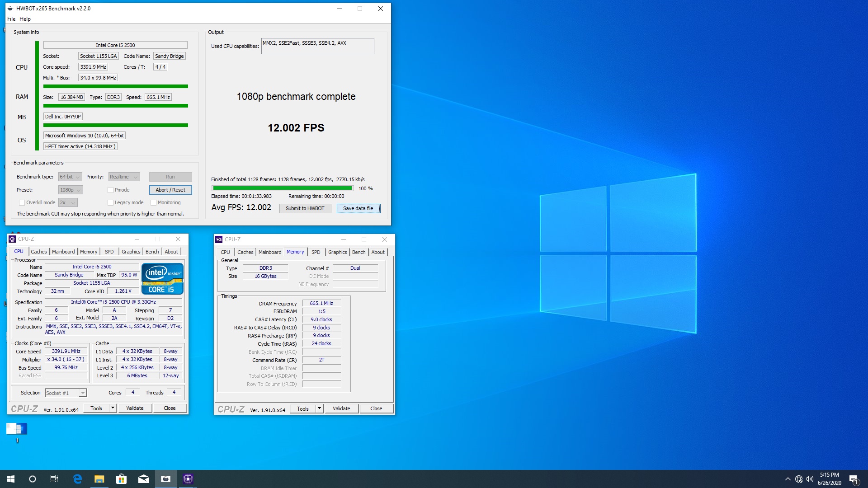Click Used CPU capabilities text box
The height and width of the screenshot is (488, 868).
click(x=317, y=46)
